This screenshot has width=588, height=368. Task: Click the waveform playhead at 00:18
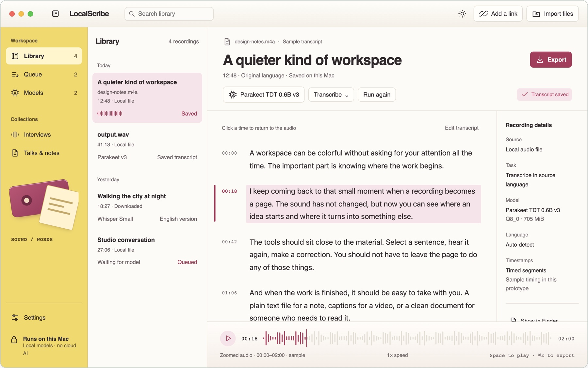point(306,339)
